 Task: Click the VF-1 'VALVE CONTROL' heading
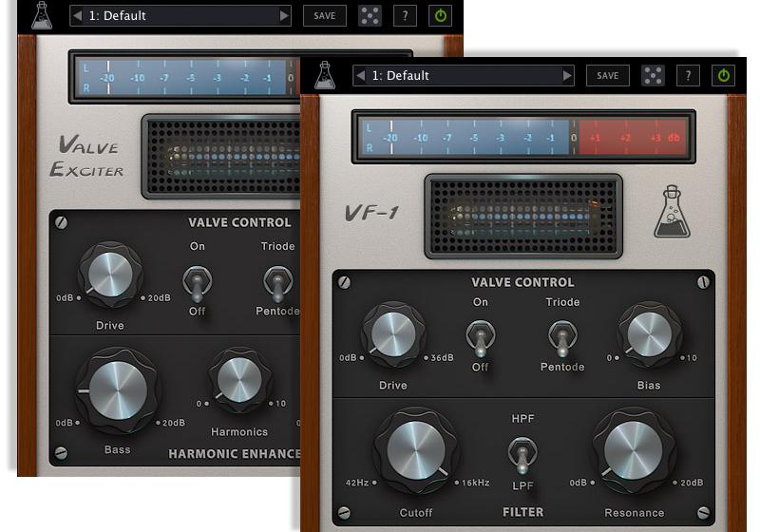tap(522, 282)
